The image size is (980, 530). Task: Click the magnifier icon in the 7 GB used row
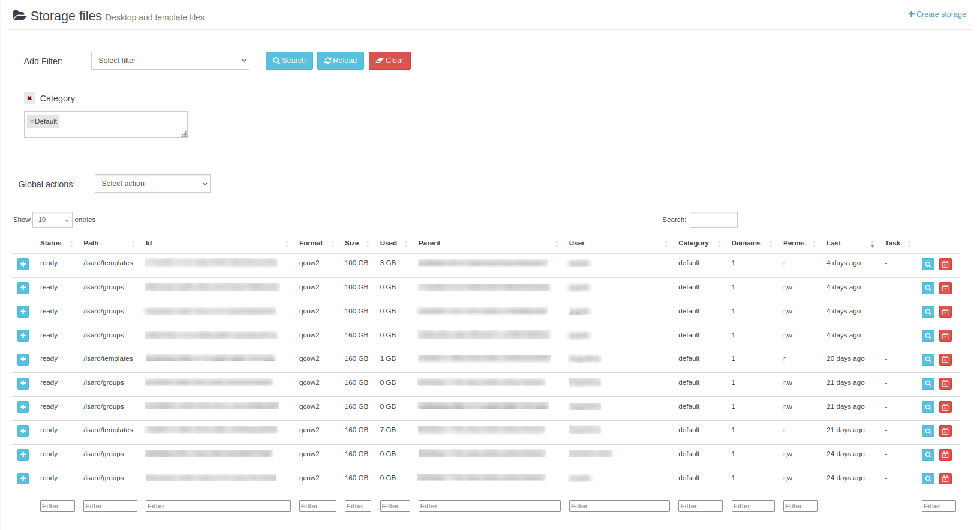point(927,431)
